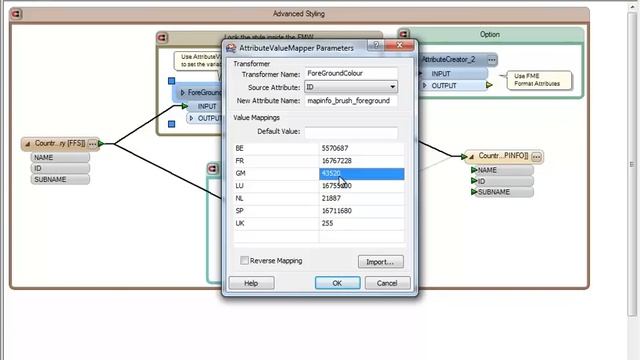
Task: Select the UK mapping source cell
Action: pyautogui.click(x=276, y=223)
